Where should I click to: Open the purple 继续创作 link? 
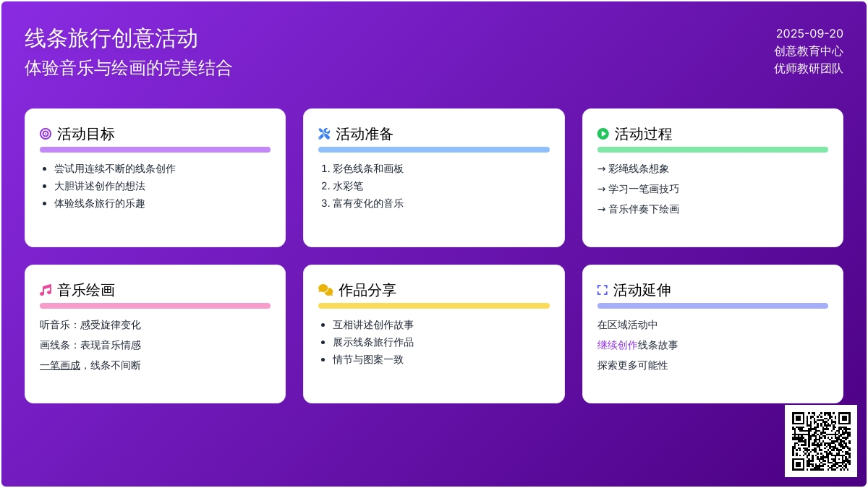coord(617,345)
